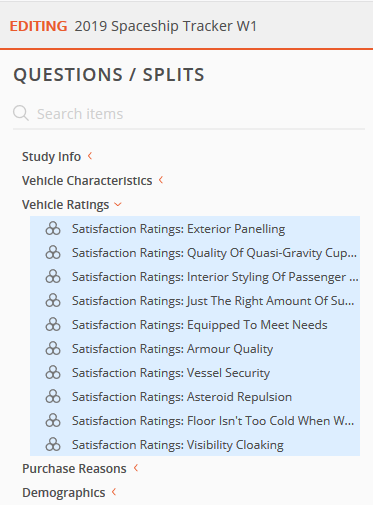Click the Armour Quality item's variable icon
Screen dimensions: 373x505
[x=53, y=349]
